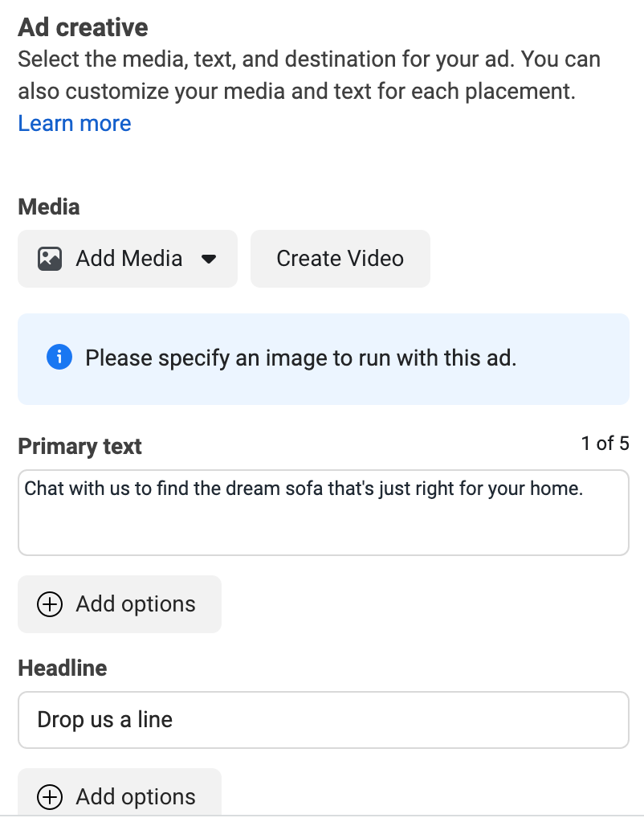
Task: Click the Primary text field label
Action: click(x=79, y=447)
